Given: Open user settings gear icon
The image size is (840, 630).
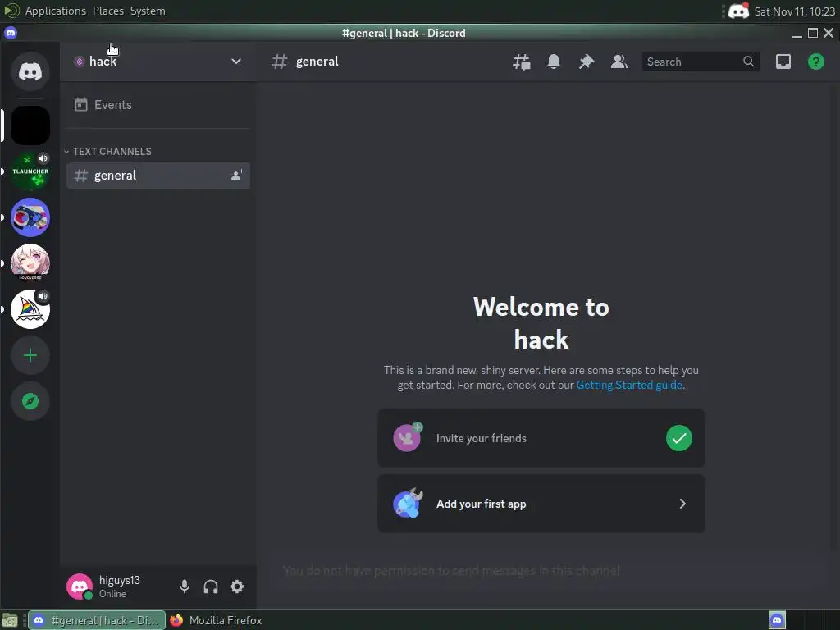Looking at the screenshot, I should pyautogui.click(x=237, y=587).
